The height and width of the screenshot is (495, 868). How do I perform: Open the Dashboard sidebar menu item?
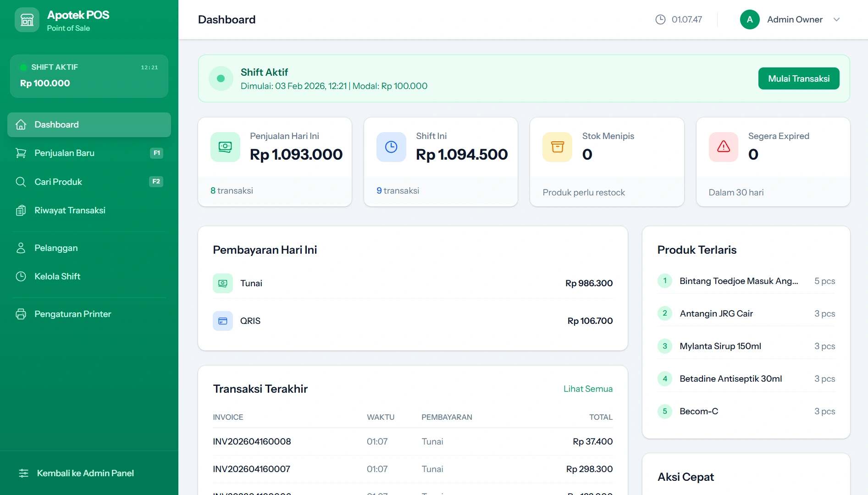coord(89,125)
